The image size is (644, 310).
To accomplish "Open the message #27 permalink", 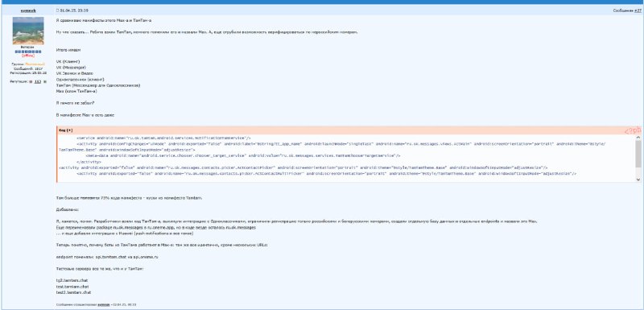I will 638,10.
